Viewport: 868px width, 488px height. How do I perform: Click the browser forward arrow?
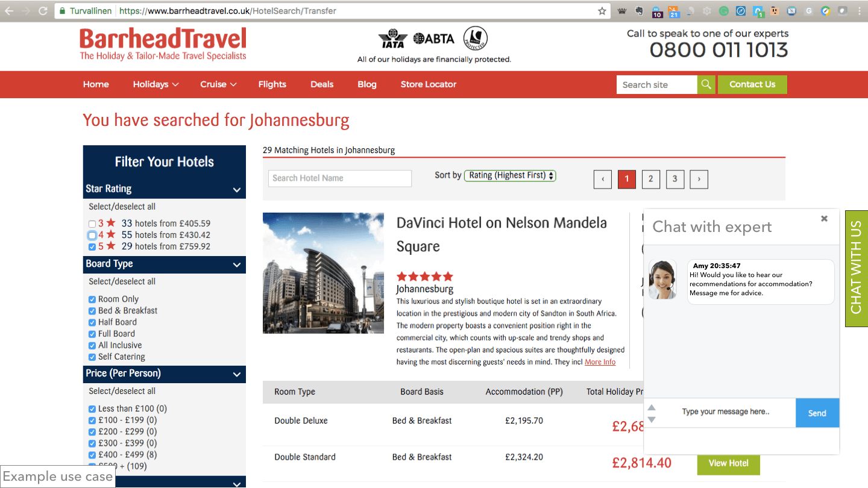[x=26, y=11]
